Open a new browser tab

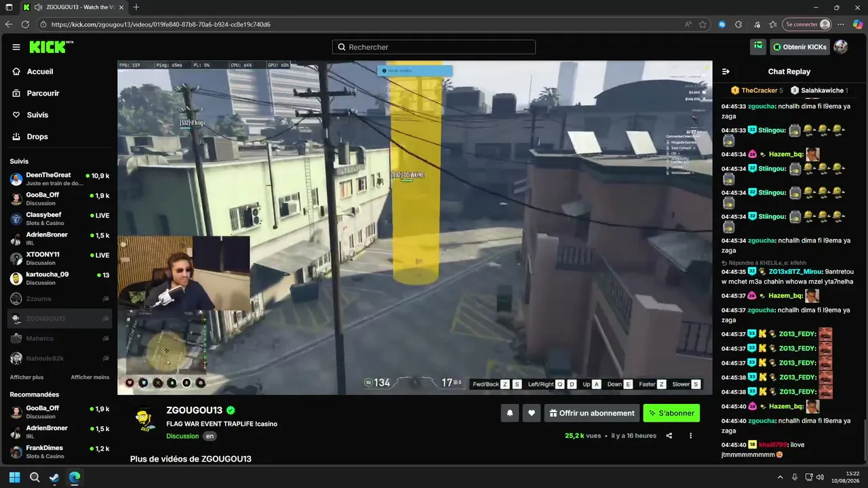(136, 7)
